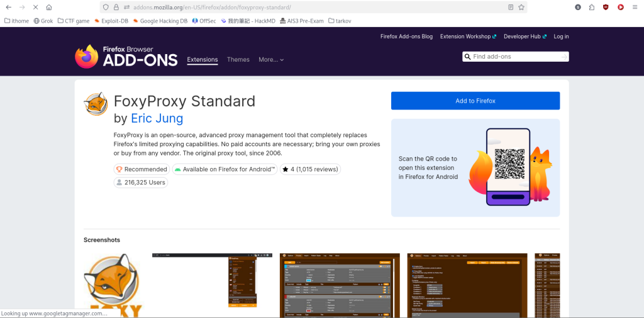The image size is (644, 318).
Task: Click the FoxyProxy fox logo icon
Action: point(96,104)
